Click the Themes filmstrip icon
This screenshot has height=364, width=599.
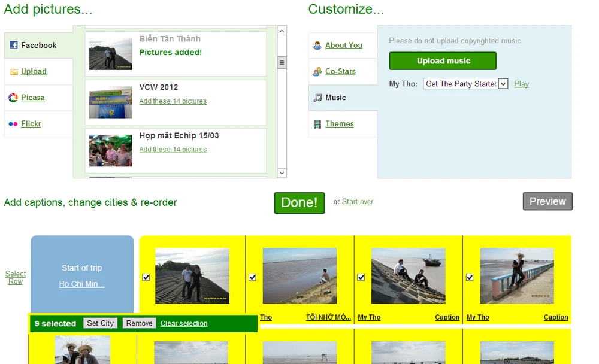coord(317,124)
